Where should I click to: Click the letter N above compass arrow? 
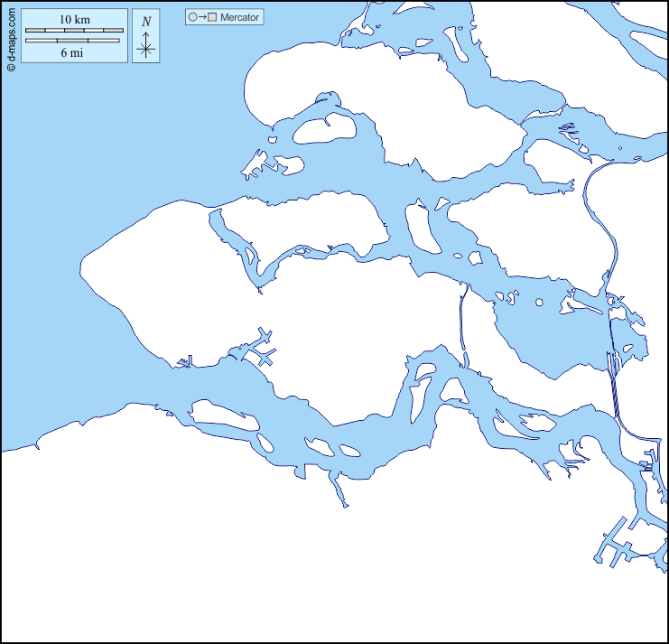pos(145,22)
